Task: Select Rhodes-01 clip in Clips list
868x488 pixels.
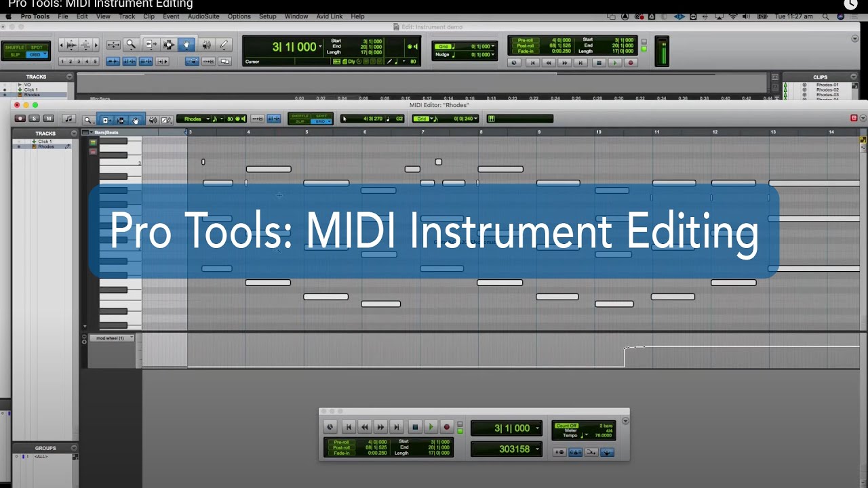Action: point(827,85)
